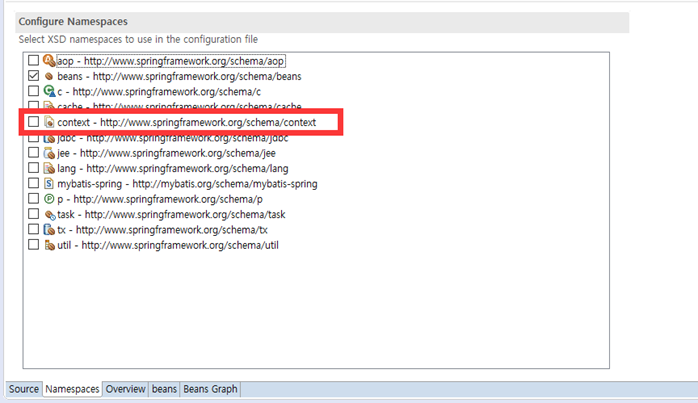
Task: Click the 'Select XSD namespaces' description text
Action: [x=138, y=39]
